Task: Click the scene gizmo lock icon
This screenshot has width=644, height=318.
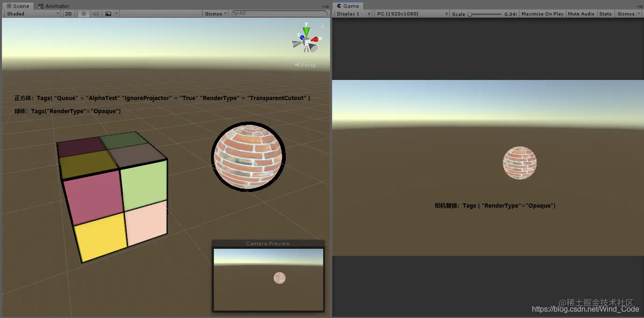Action: (322, 26)
